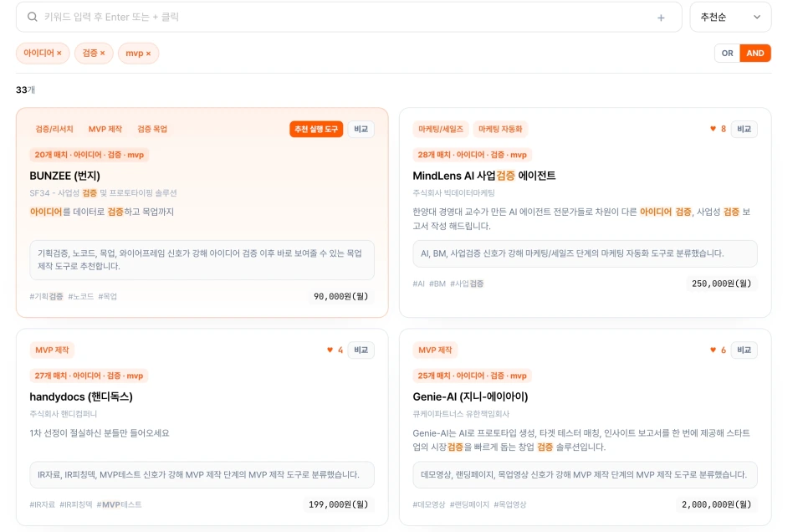Open MindLens AI 사업검증 에이전트 title
This screenshot has height=532, width=808.
coord(483,176)
